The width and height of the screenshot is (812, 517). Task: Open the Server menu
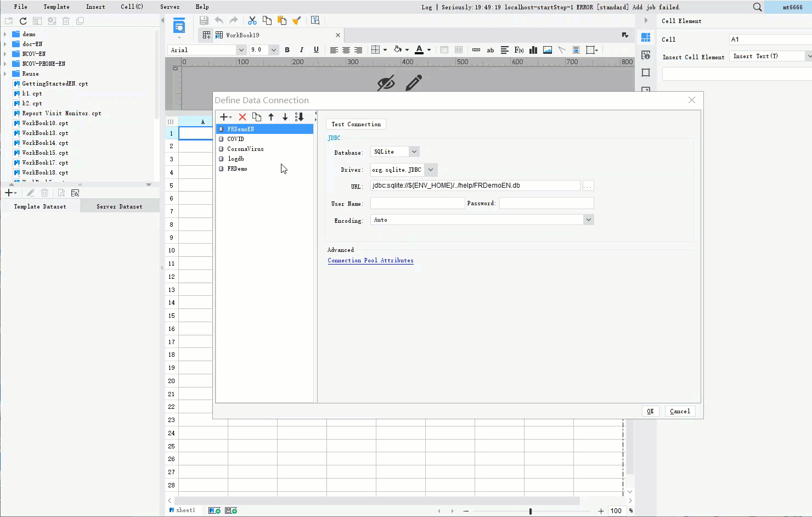pyautogui.click(x=170, y=7)
